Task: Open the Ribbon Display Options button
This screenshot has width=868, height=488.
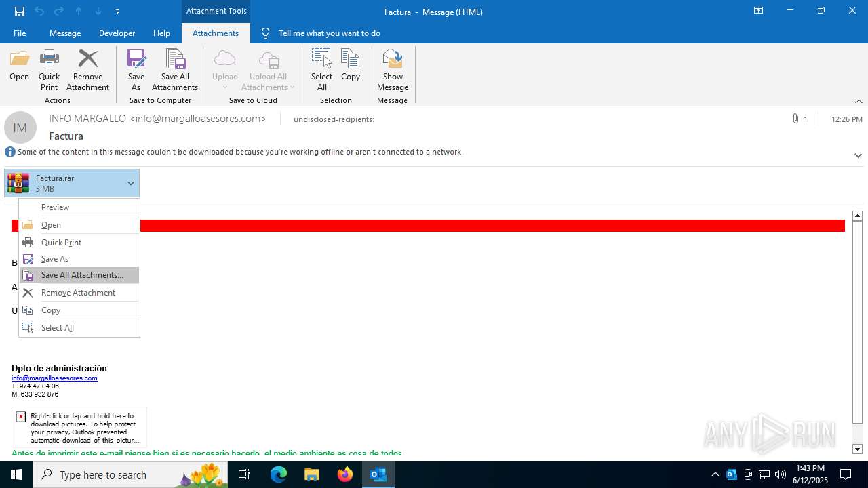Action: point(758,10)
